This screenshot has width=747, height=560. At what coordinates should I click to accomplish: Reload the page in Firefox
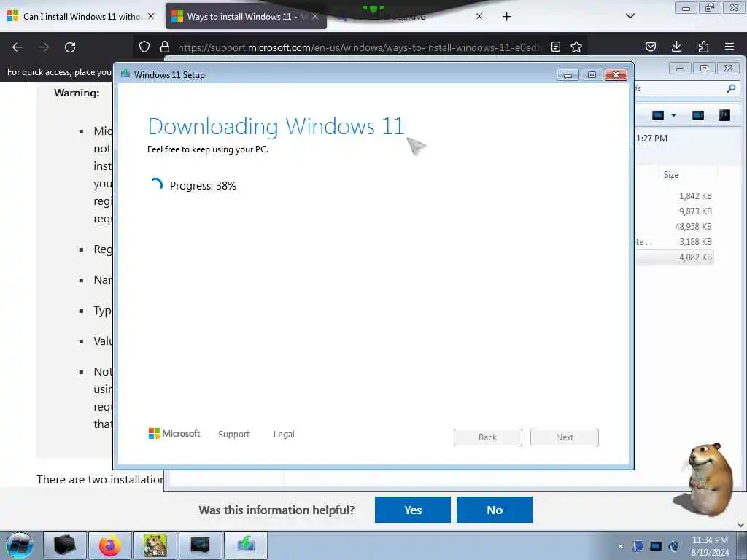(70, 47)
